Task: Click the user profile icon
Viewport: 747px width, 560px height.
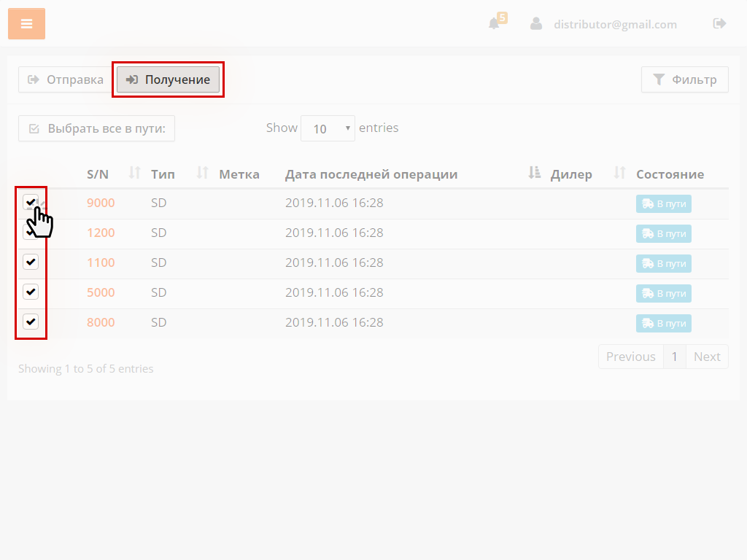Action: tap(536, 24)
